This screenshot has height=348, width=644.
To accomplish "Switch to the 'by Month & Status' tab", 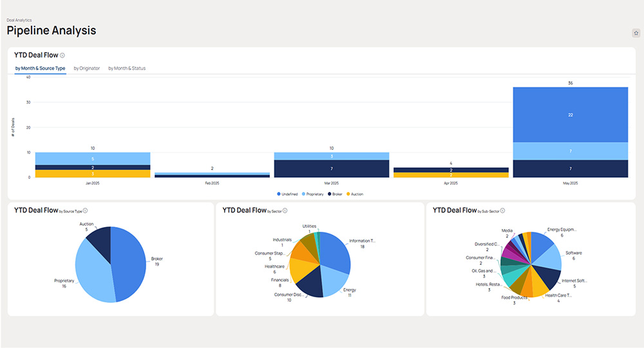I will (127, 68).
